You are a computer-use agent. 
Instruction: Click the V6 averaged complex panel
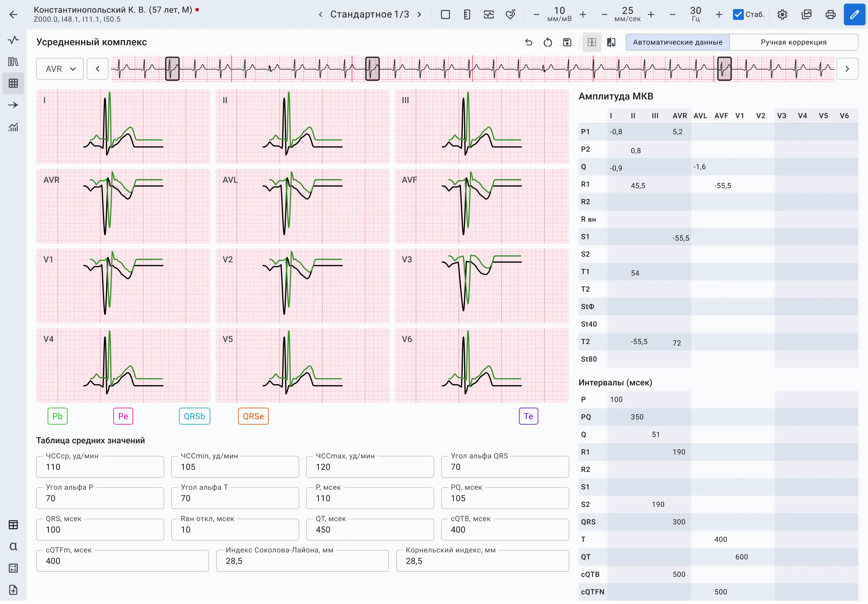point(482,365)
